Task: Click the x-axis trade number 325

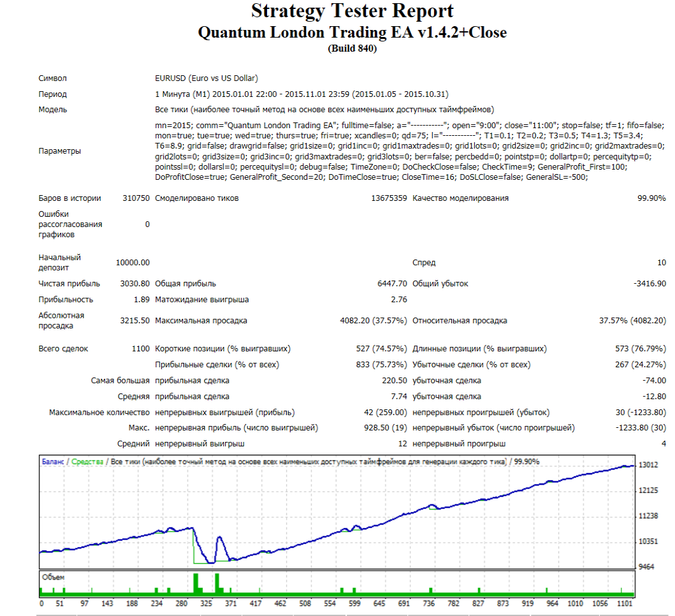Action: coord(206,603)
